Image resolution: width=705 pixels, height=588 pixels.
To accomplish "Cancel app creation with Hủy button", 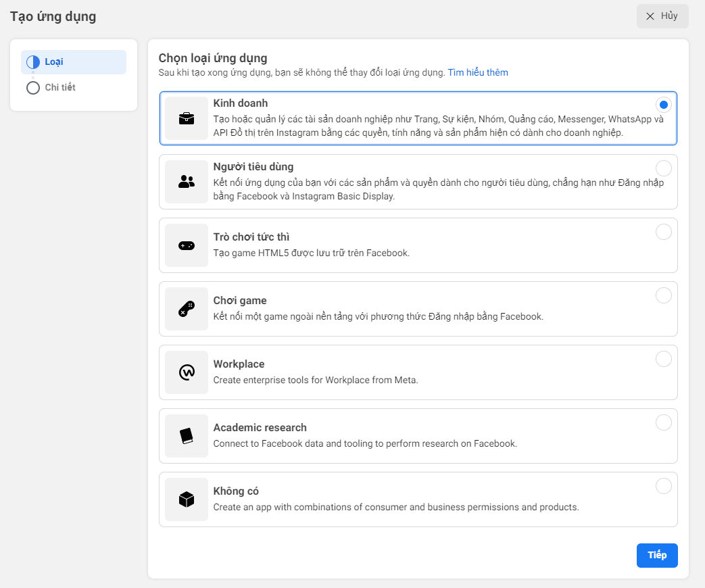I will pyautogui.click(x=662, y=16).
